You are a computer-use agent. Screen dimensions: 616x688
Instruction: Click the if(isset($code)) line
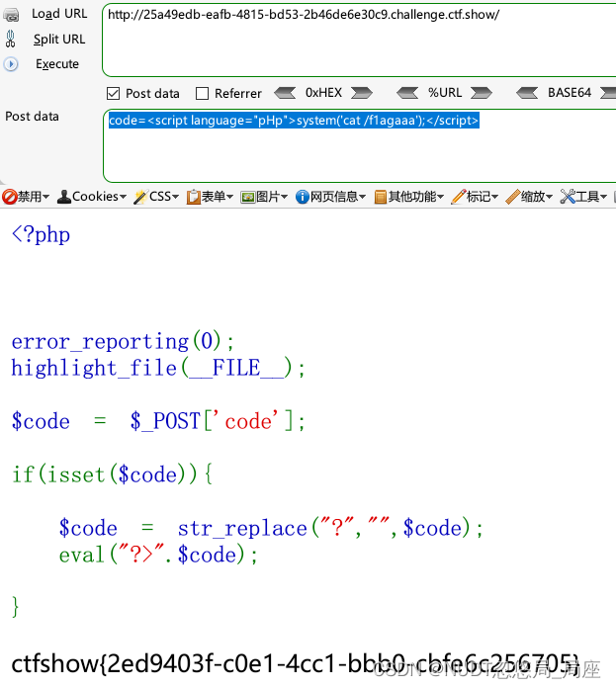113,474
